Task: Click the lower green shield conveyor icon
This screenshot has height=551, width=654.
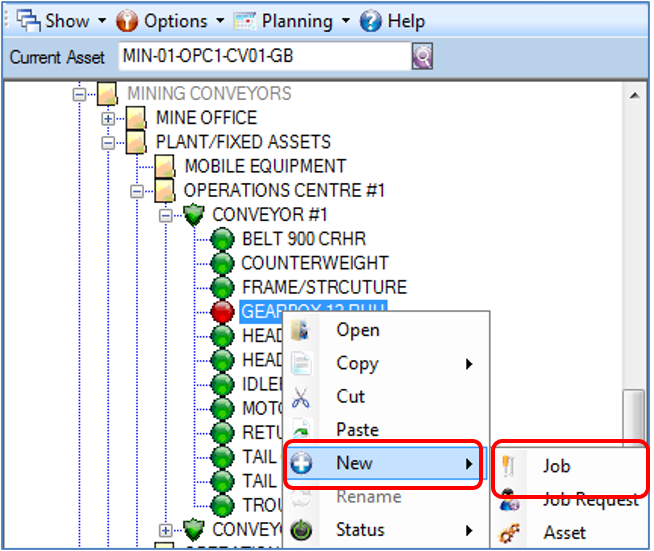Action: click(x=194, y=530)
